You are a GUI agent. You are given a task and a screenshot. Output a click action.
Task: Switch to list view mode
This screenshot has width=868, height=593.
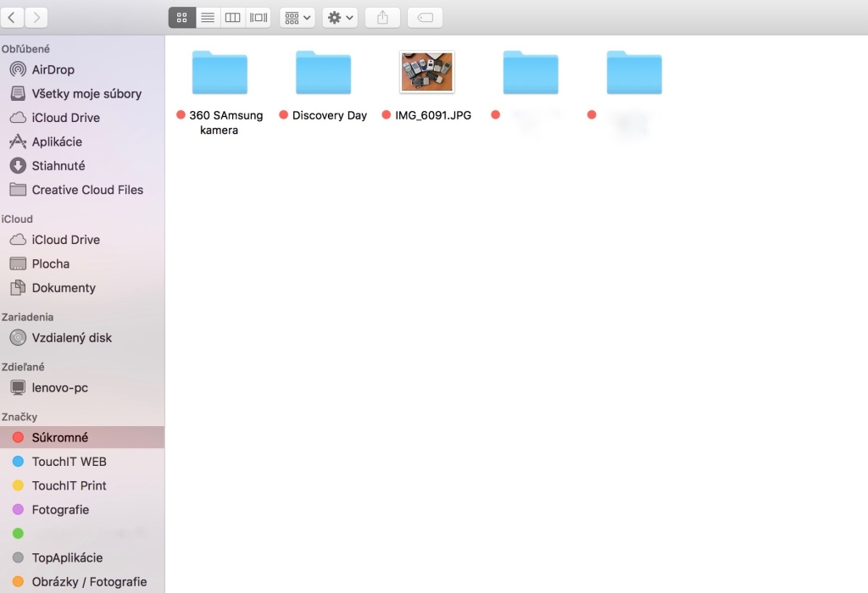208,17
